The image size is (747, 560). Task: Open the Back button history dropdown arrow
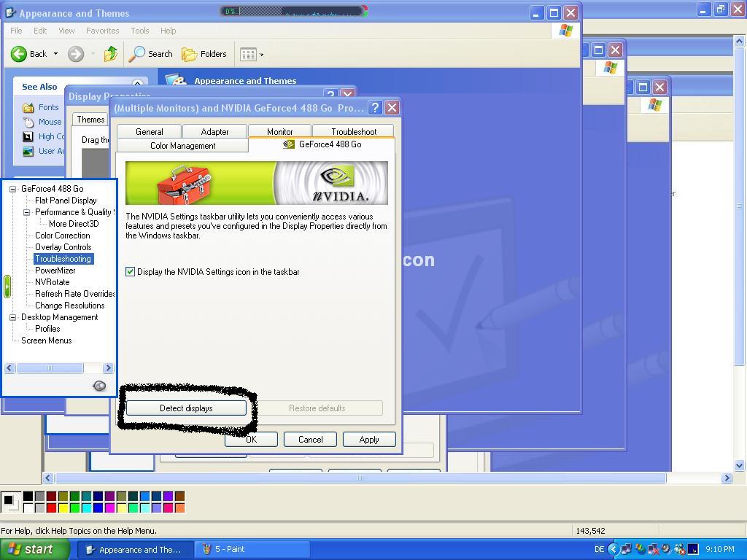tap(55, 54)
